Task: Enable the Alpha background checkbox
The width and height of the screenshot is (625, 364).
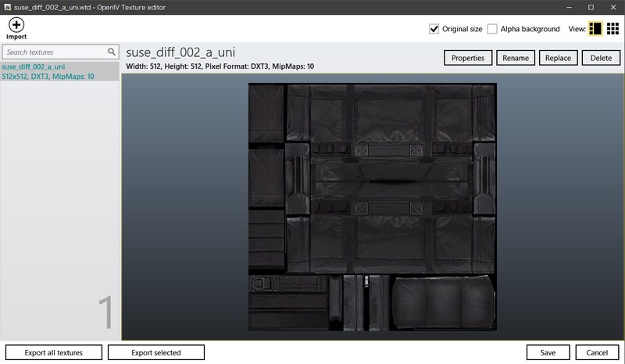Action: 492,29
